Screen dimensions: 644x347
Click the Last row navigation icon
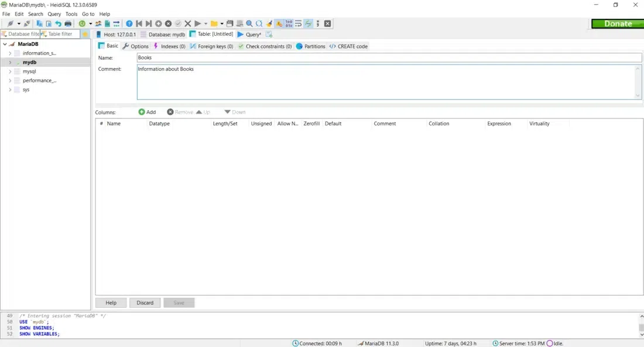coord(149,24)
